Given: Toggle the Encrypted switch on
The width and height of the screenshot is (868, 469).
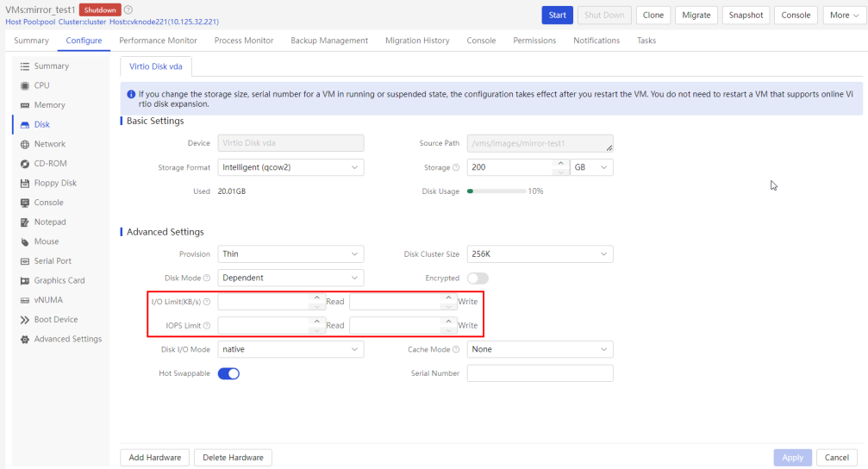Looking at the screenshot, I should click(478, 278).
